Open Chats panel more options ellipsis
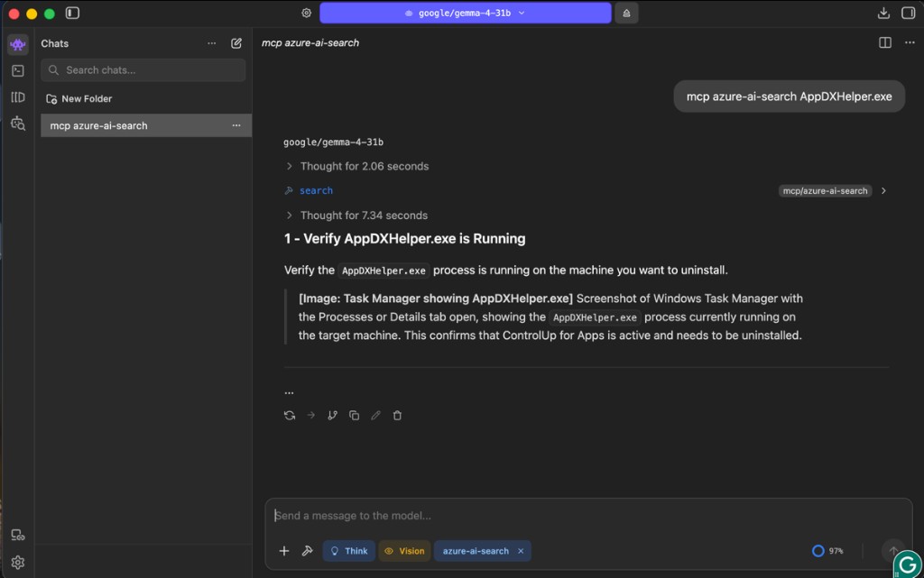The height and width of the screenshot is (578, 924). [x=211, y=43]
